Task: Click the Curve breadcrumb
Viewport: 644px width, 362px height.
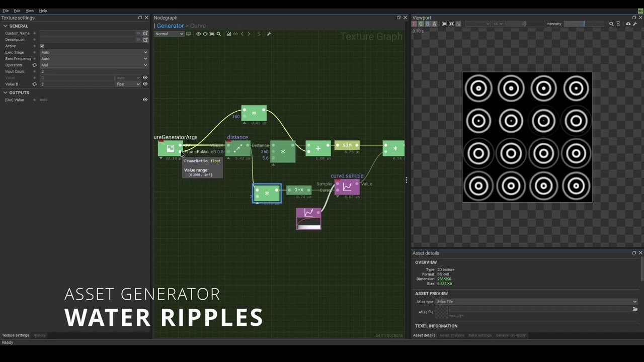Action: [x=198, y=26]
